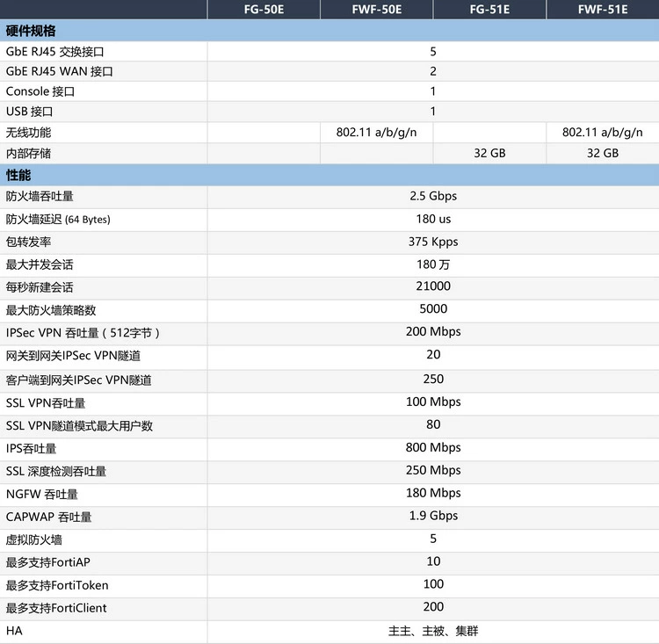
Task: Click the FWF-50E column header
Action: click(x=377, y=10)
